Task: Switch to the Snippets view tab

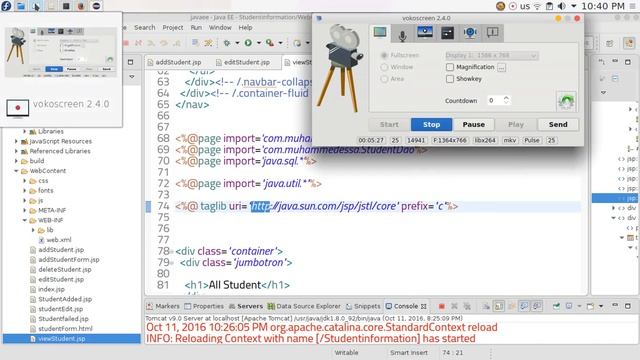Action: click(x=363, y=306)
